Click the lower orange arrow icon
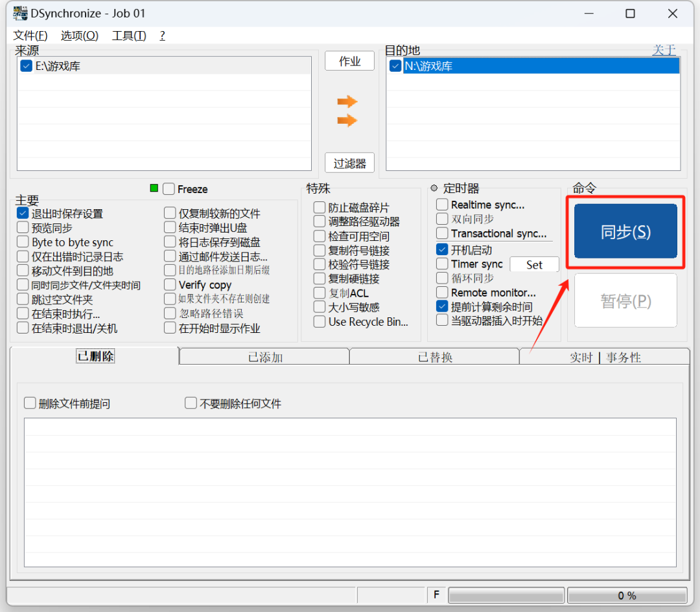 pos(347,120)
